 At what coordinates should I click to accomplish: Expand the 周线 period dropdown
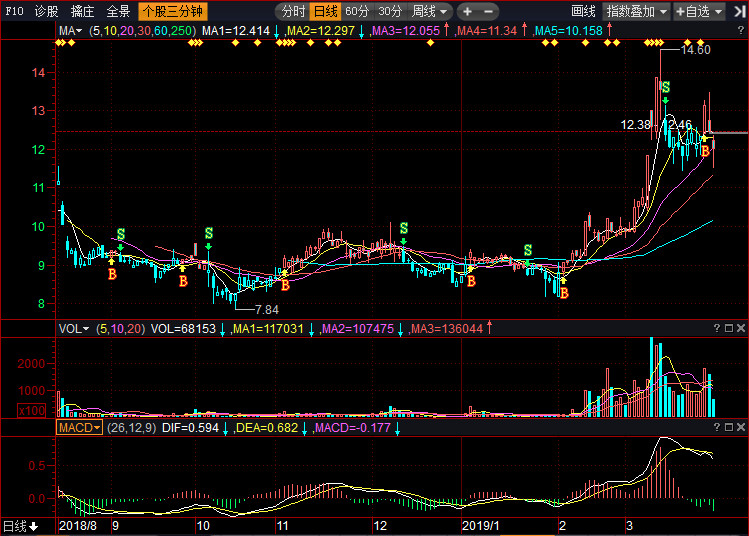[430, 11]
